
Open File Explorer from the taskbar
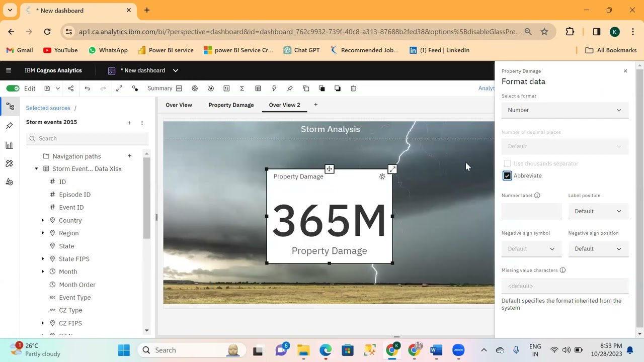[x=303, y=350]
